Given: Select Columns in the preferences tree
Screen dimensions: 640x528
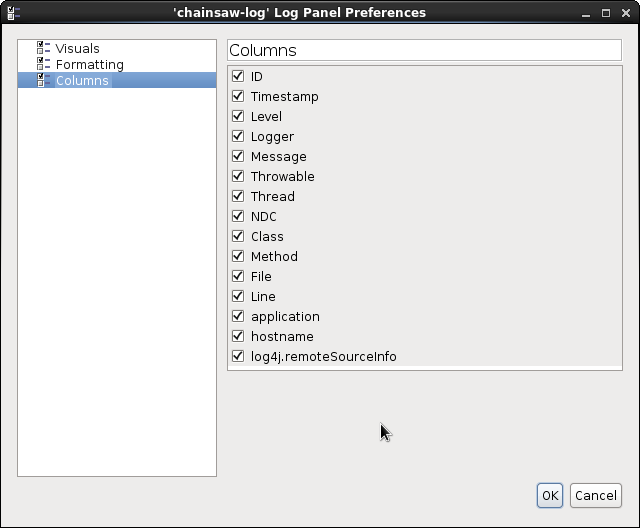Looking at the screenshot, I should point(82,80).
